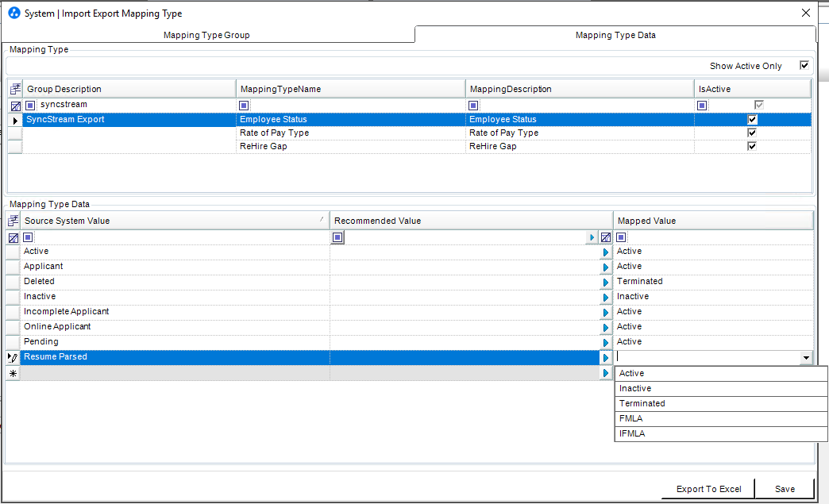The width and height of the screenshot is (829, 504).
Task: Open the IsActive filter operator icon
Action: pyautogui.click(x=702, y=105)
